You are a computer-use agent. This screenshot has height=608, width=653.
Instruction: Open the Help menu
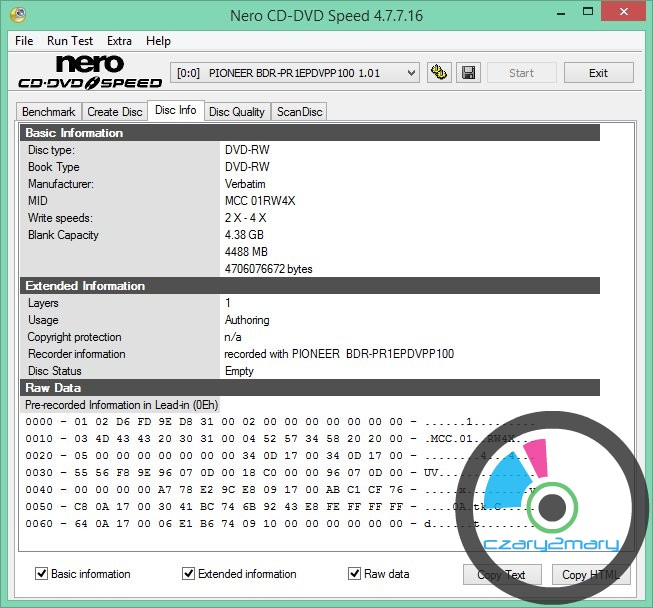click(158, 41)
